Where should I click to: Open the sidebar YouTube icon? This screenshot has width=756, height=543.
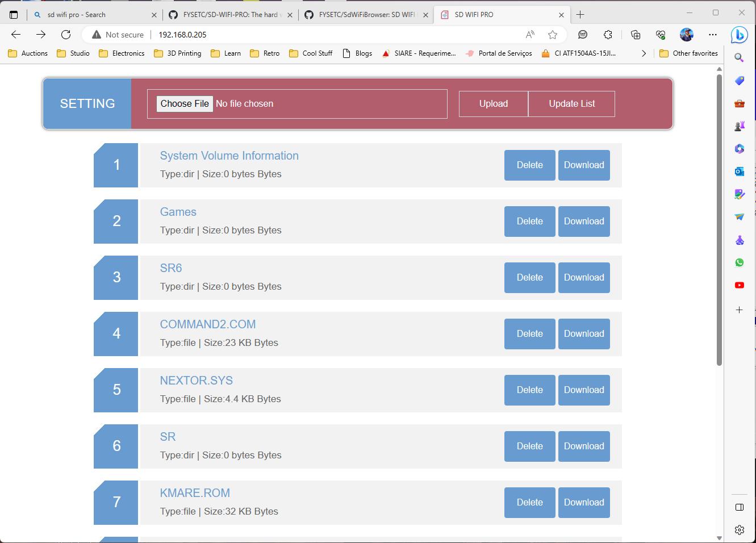point(739,285)
